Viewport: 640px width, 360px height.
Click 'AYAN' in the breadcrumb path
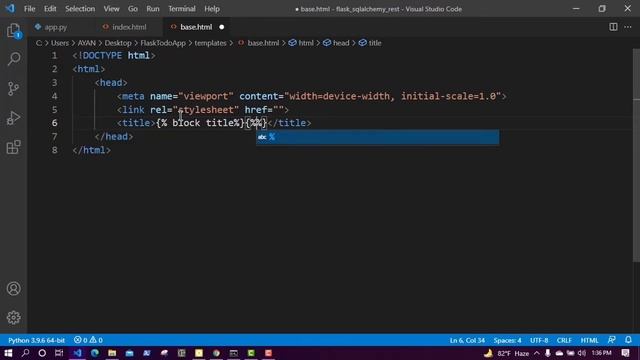coord(87,43)
